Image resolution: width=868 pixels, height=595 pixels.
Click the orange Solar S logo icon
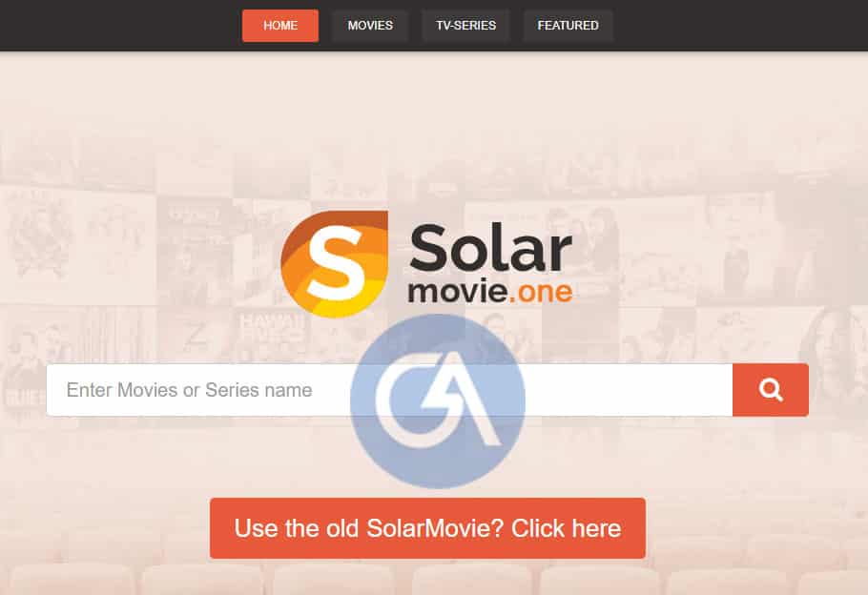[335, 264]
